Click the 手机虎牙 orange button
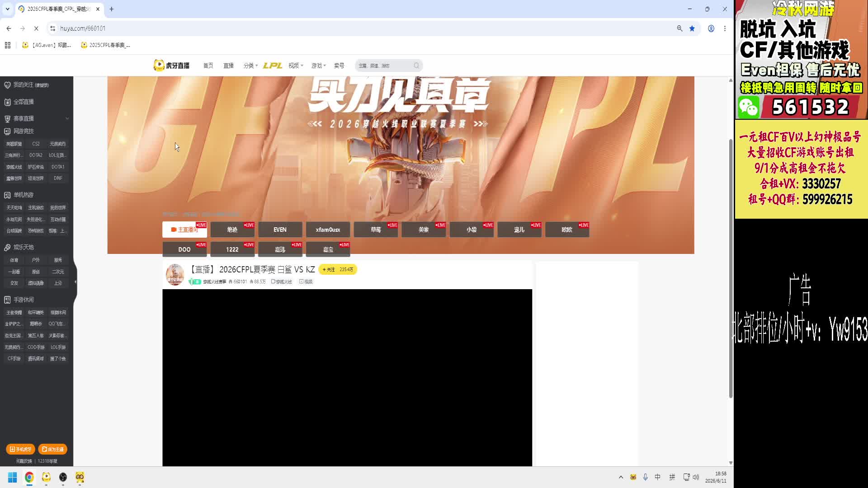Image resolution: width=868 pixels, height=488 pixels. (x=20, y=449)
